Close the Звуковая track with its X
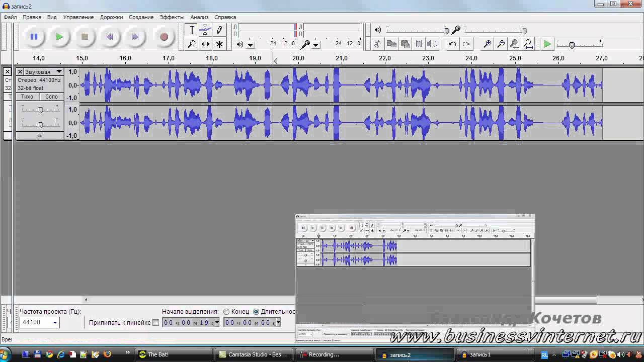Screen dimensions: 644x362 click(x=20, y=72)
